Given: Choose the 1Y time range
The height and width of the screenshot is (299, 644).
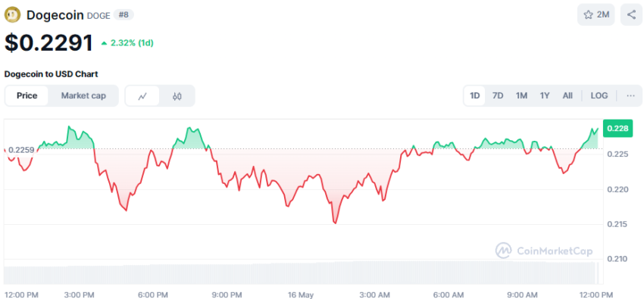Looking at the screenshot, I should pos(545,95).
